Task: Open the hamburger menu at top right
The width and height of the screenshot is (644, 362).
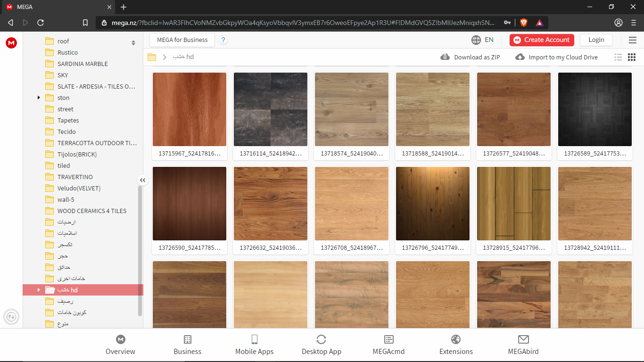Action: [632, 40]
